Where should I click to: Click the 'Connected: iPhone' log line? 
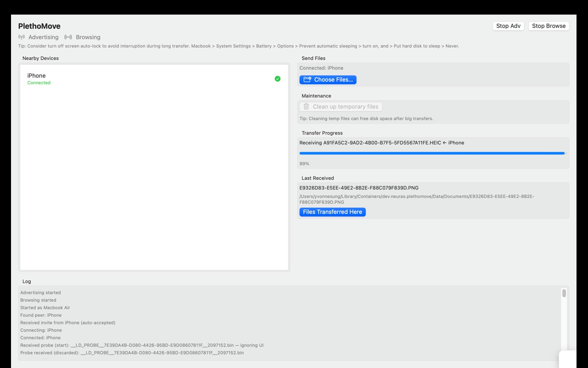tap(41, 338)
